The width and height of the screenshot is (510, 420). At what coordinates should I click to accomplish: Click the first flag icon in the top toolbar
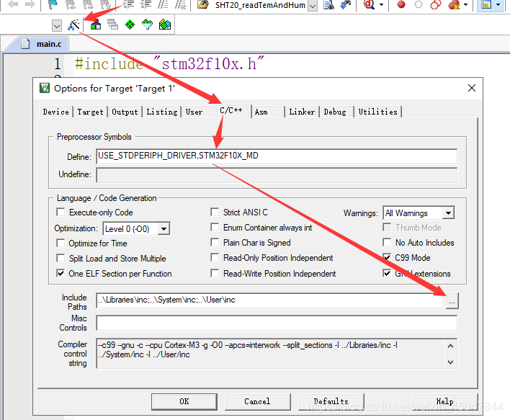(53, 4)
